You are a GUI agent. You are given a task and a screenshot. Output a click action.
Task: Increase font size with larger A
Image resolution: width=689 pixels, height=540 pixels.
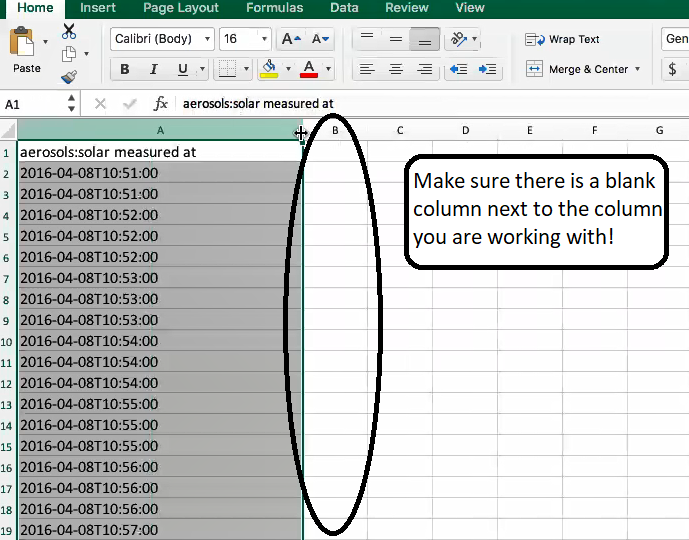(290, 39)
